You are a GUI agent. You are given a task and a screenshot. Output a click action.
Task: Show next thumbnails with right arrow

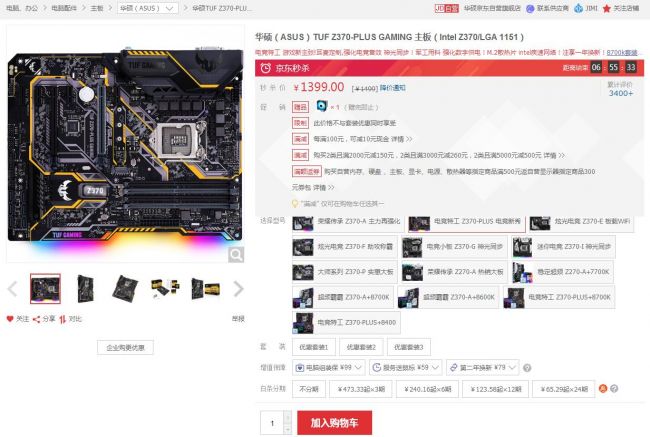[238, 289]
